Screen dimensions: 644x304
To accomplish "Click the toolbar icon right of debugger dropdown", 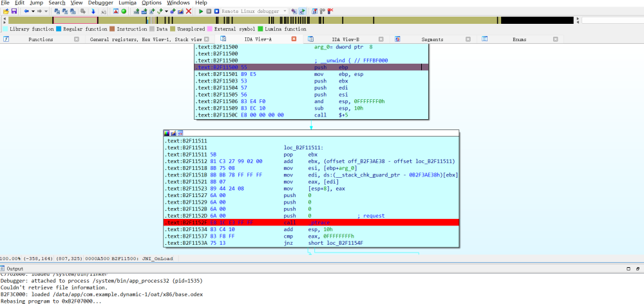I will click(x=294, y=11).
